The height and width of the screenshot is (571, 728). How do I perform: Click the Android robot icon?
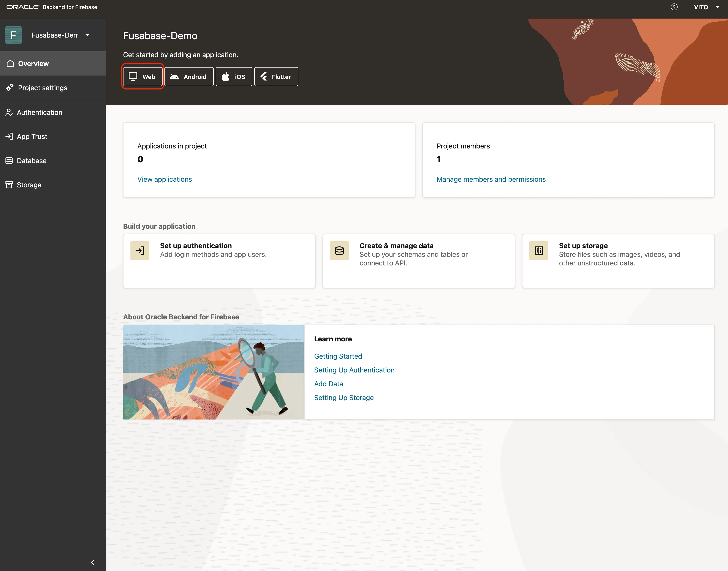coord(174,77)
